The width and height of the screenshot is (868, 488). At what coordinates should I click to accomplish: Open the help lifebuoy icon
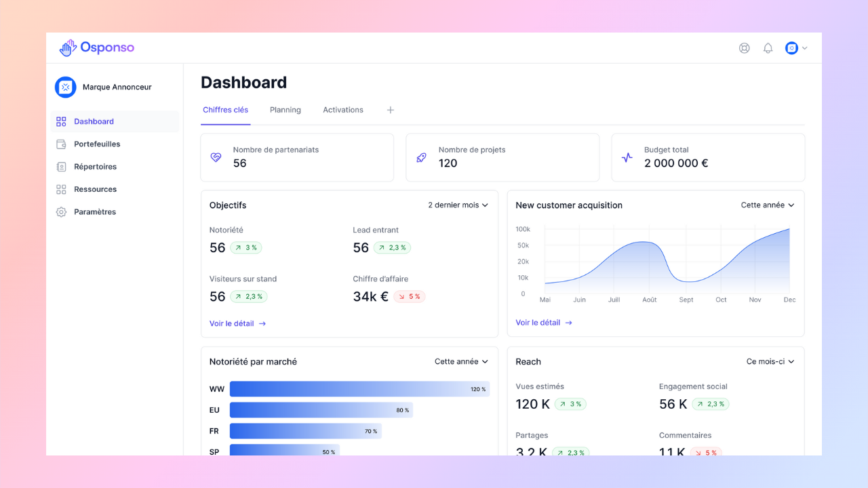pos(744,48)
